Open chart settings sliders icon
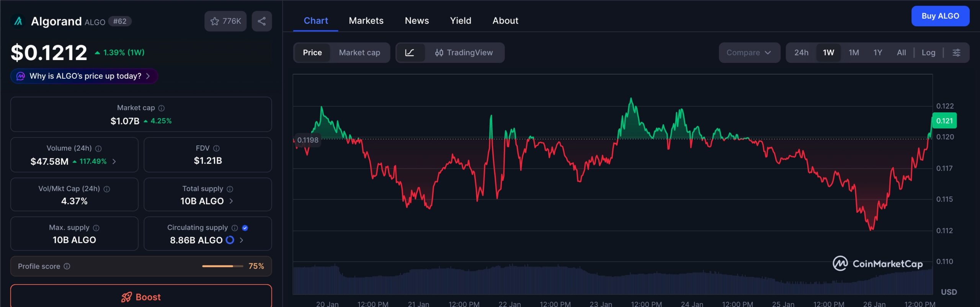Viewport: 980px width, 307px height. (x=956, y=53)
